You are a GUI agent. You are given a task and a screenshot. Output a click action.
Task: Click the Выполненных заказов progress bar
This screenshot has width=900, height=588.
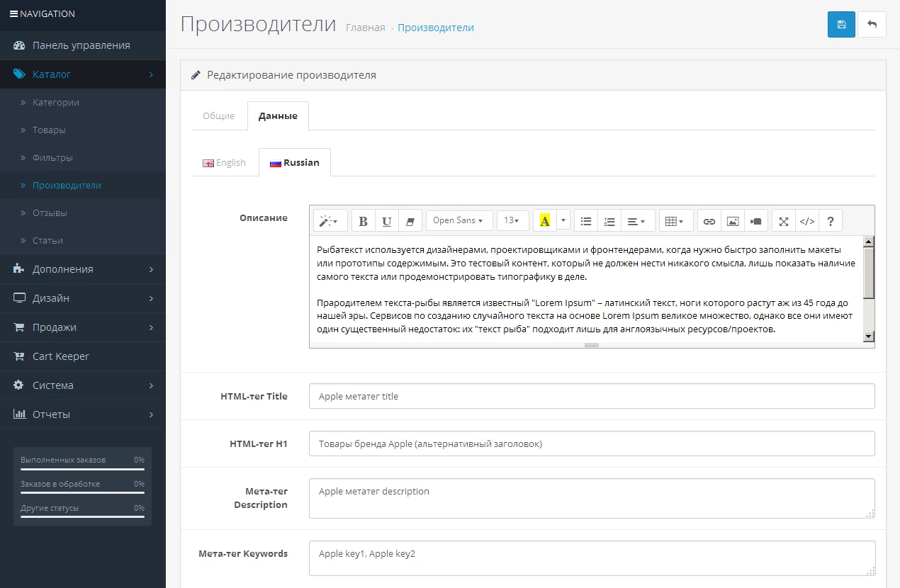coord(82,469)
